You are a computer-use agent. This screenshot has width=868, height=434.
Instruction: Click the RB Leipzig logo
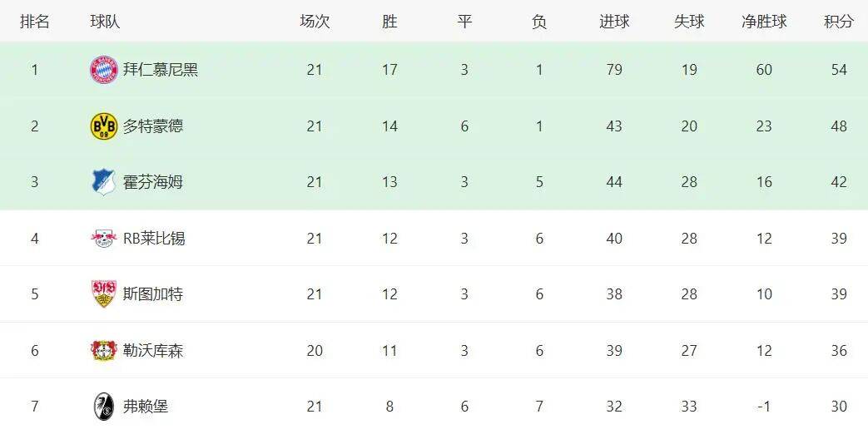point(103,239)
